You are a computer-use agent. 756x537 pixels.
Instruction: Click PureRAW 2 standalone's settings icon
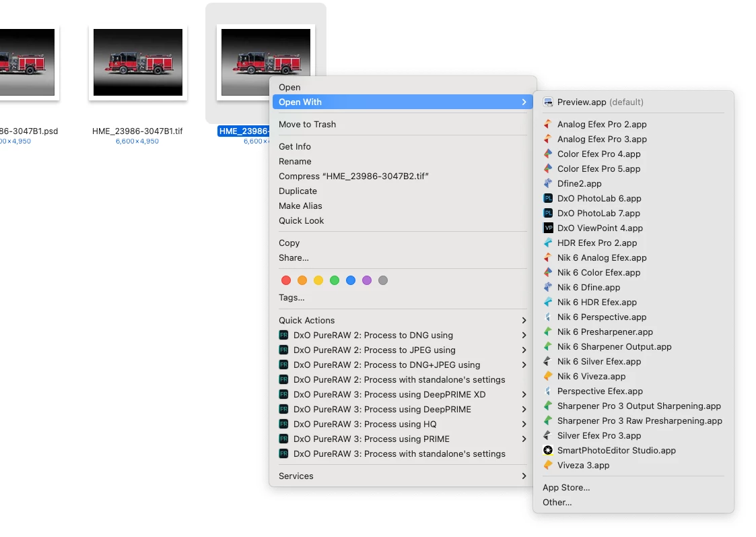283,380
